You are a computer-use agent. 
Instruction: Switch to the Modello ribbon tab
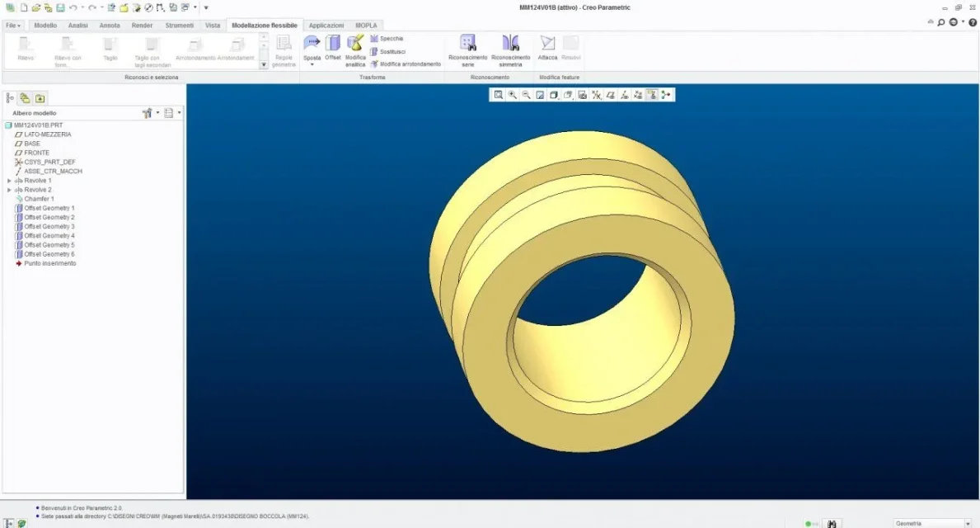click(45, 26)
